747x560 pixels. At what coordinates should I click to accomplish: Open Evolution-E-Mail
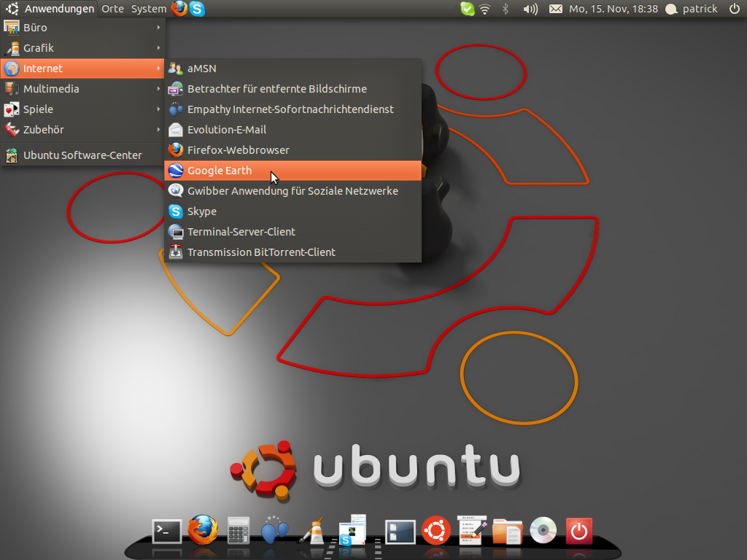(x=293, y=130)
